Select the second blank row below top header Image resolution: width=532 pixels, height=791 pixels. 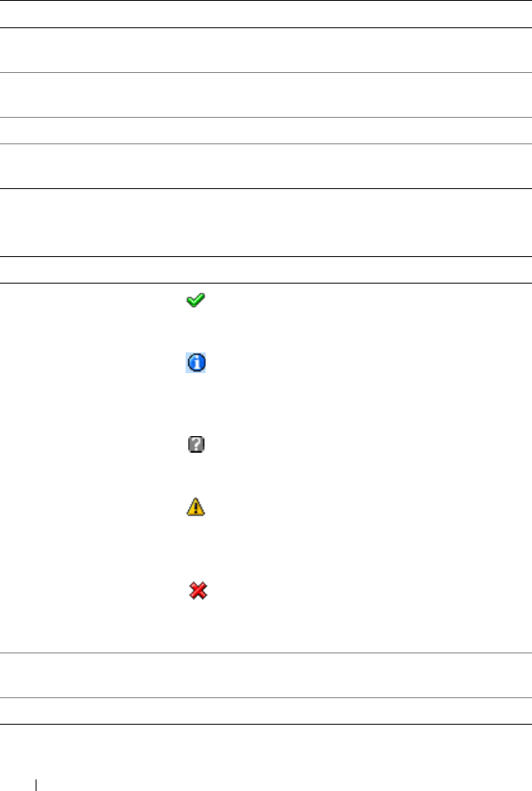266,95
